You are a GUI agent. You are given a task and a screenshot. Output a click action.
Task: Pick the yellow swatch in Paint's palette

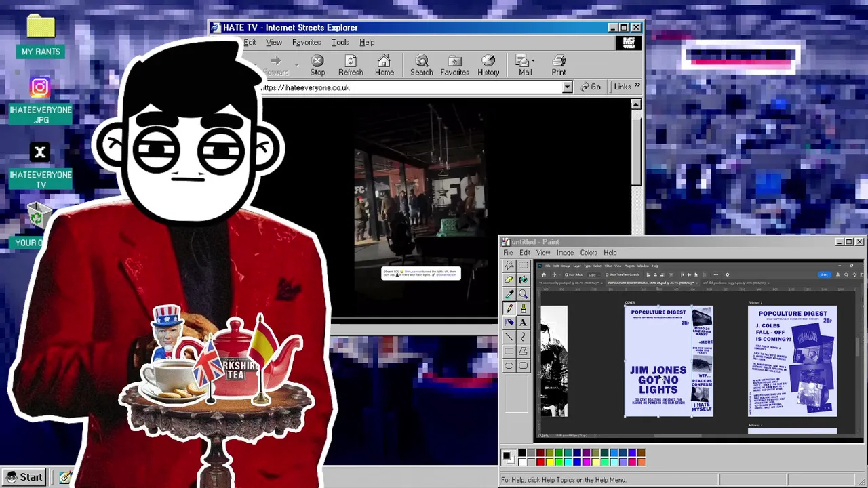pyautogui.click(x=549, y=462)
